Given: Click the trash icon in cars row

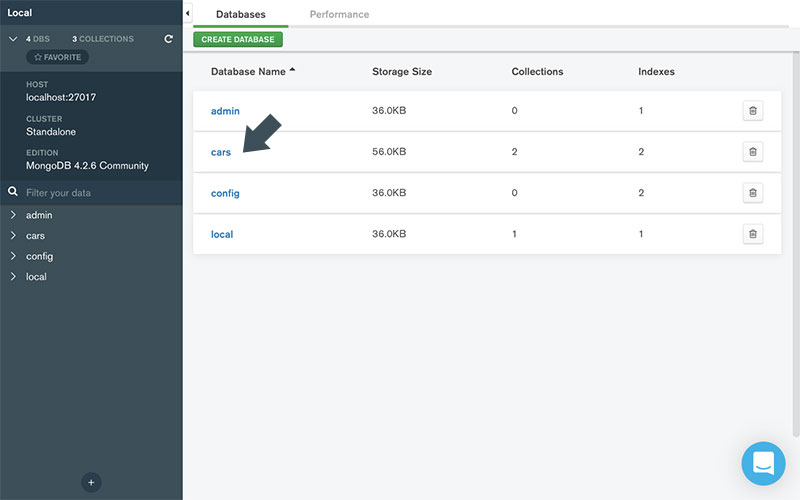Looking at the screenshot, I should pyautogui.click(x=753, y=152).
